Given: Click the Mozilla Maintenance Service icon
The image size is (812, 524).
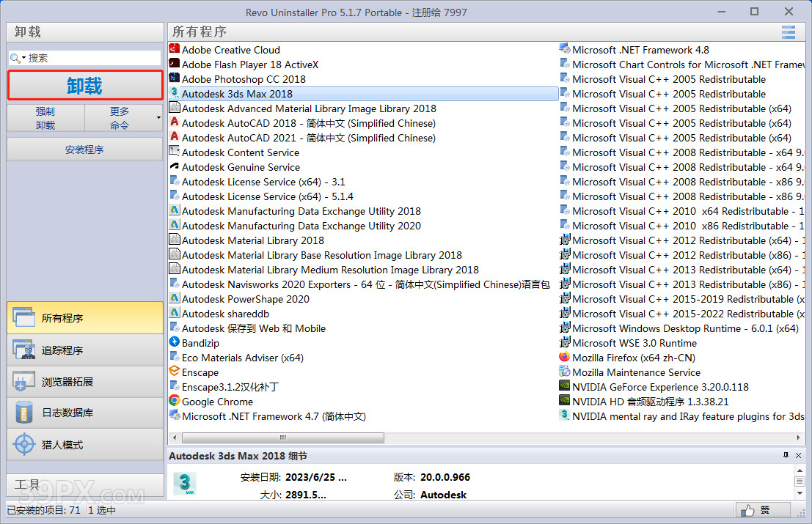Looking at the screenshot, I should click(565, 372).
